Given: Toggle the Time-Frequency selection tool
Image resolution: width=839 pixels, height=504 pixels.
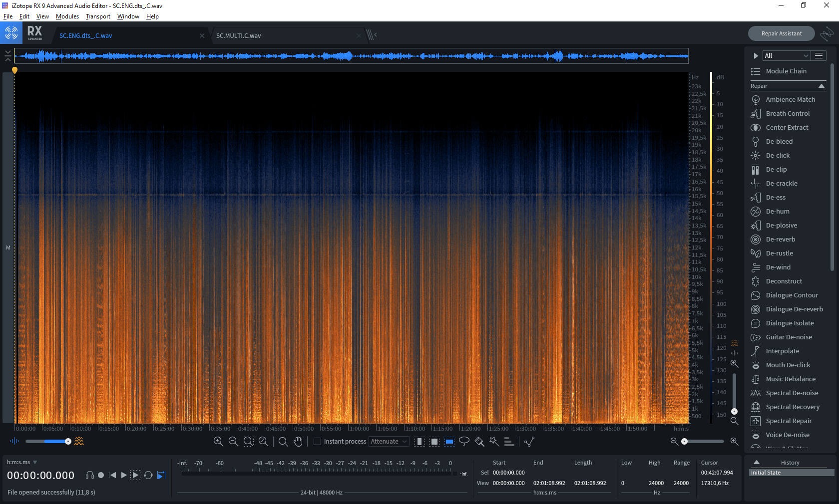Looking at the screenshot, I should [434, 441].
